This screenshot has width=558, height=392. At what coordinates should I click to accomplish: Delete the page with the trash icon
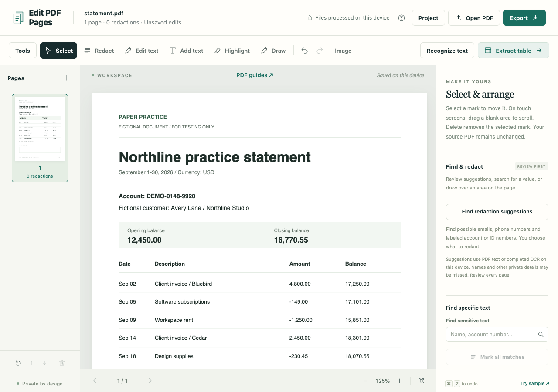coord(62,363)
